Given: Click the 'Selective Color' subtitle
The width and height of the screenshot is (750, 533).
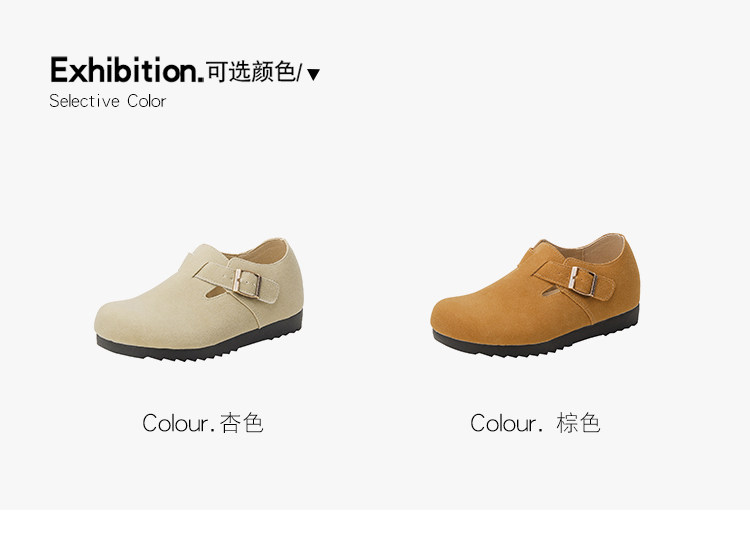Looking at the screenshot, I should 108,101.
